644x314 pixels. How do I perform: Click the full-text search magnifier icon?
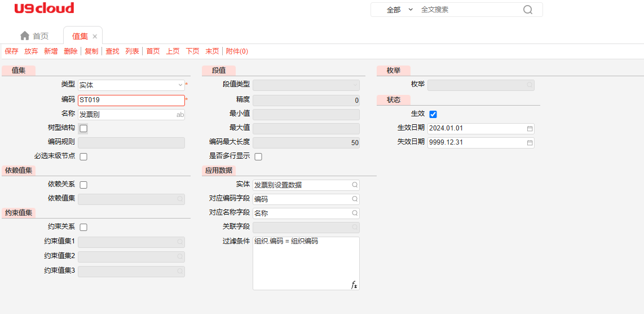527,10
